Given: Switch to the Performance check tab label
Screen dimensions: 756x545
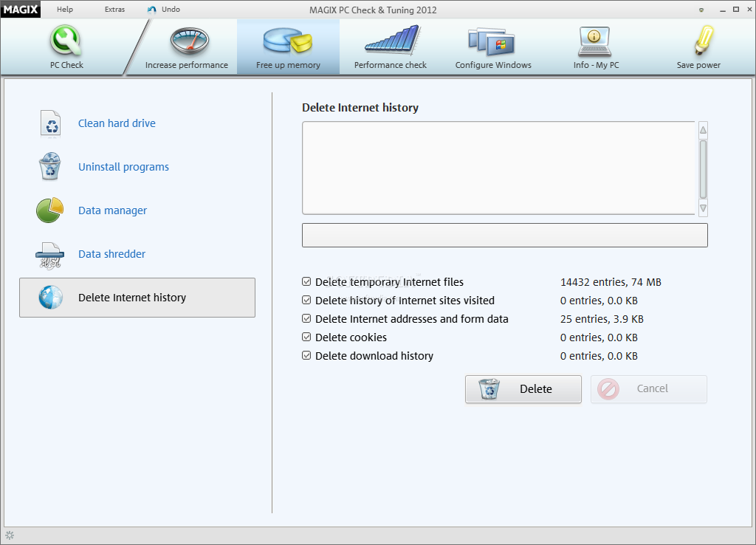Looking at the screenshot, I should coord(391,65).
